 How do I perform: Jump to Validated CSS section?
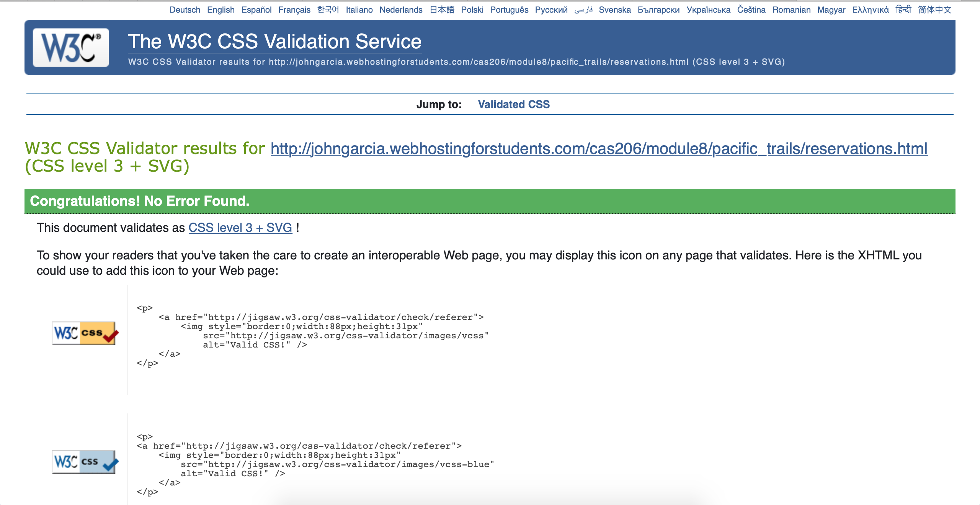[513, 104]
